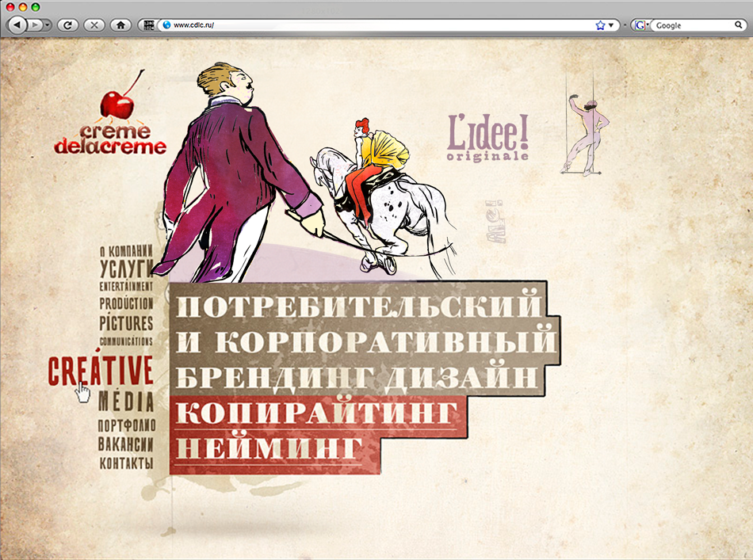Select Communications in the side menu

click(126, 341)
